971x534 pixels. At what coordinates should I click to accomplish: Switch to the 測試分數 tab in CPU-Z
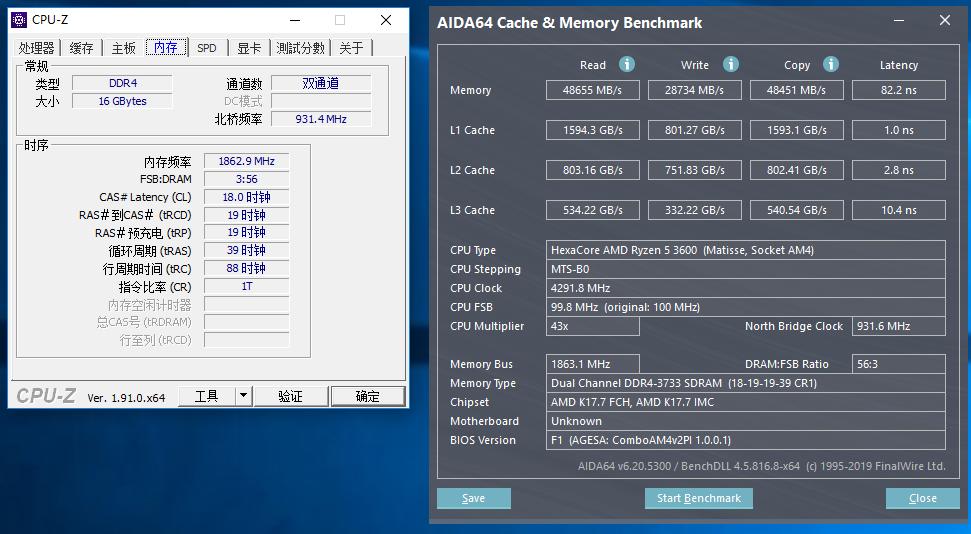pyautogui.click(x=300, y=48)
